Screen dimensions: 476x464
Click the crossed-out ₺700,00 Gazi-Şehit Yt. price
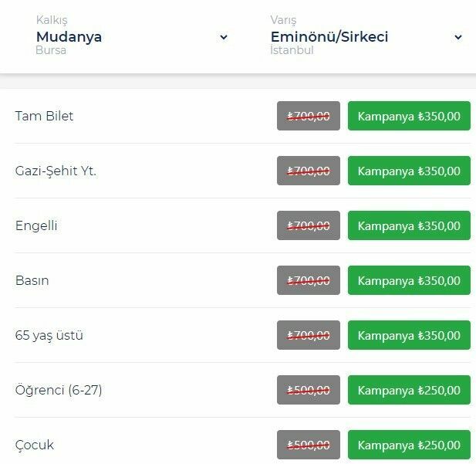tap(309, 171)
